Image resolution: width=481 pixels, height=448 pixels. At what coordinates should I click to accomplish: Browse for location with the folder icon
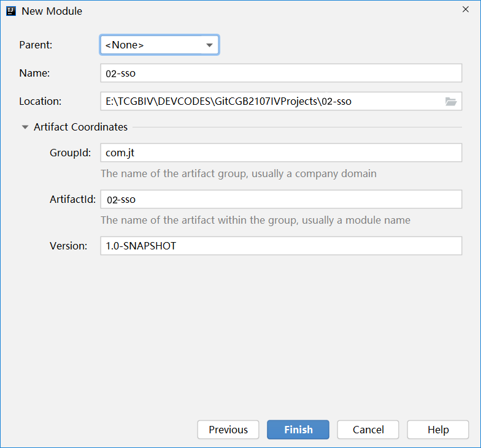coord(450,102)
